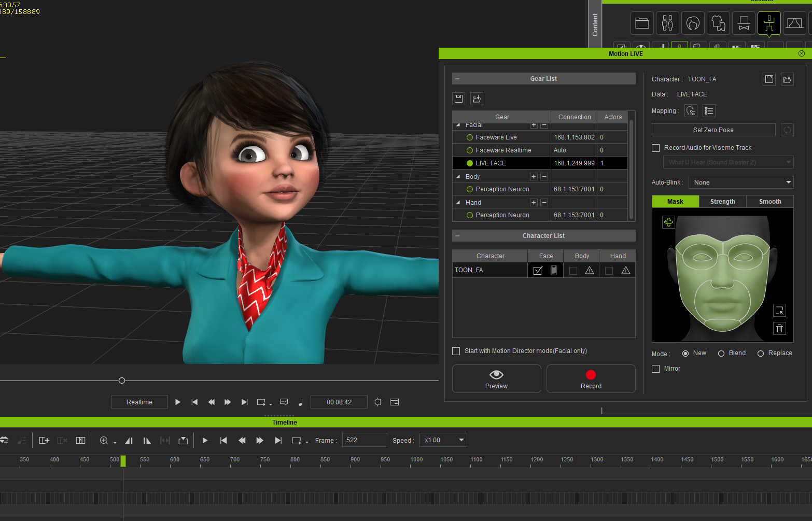Enable Start with Motion Director mode checkbox

point(456,351)
